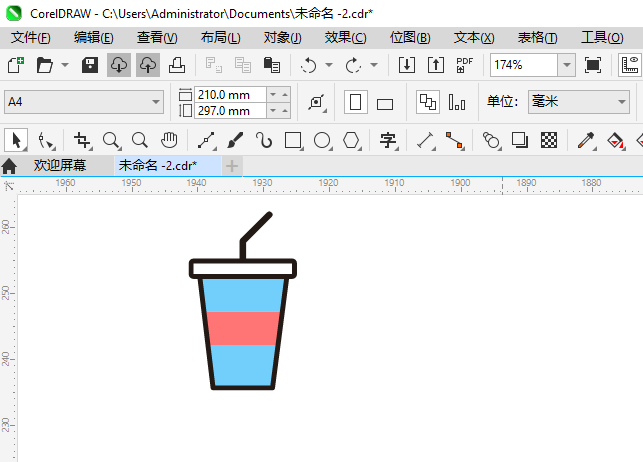643x462 pixels.
Task: Add new document with plus tab button
Action: coord(232,166)
